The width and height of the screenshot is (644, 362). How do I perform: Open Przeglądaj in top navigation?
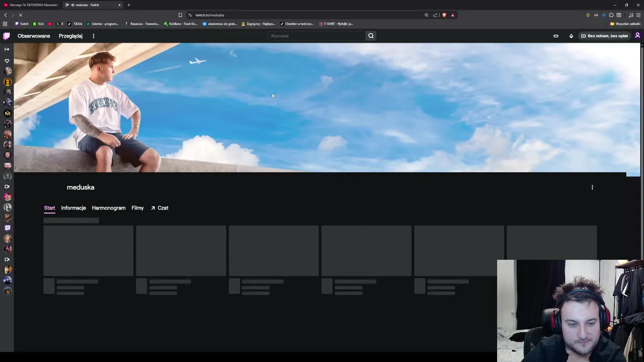tap(70, 36)
